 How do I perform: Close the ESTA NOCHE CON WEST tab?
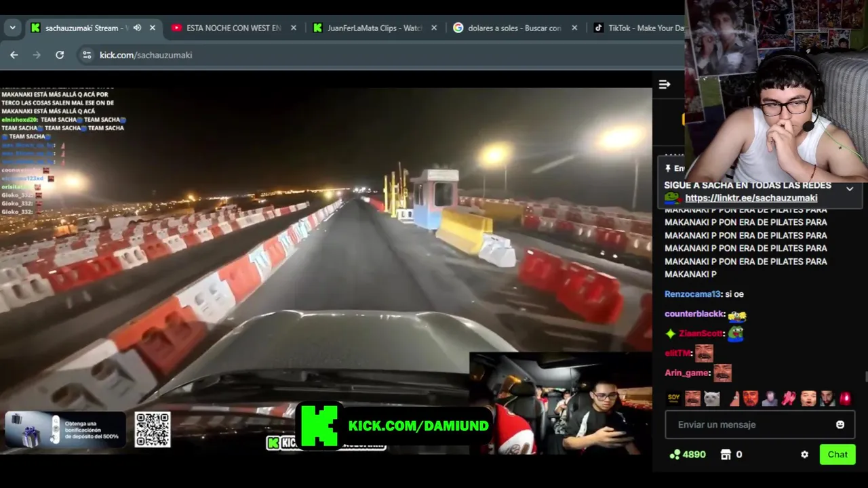[x=293, y=28]
